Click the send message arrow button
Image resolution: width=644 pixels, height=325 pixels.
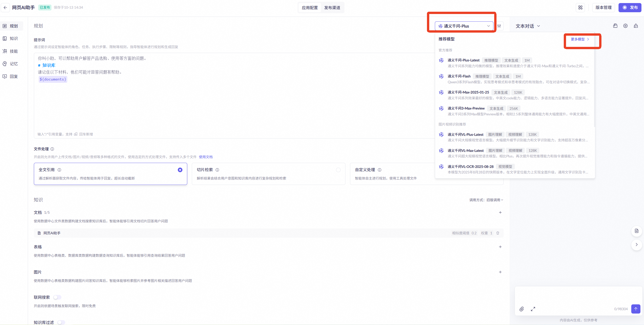[636, 309]
